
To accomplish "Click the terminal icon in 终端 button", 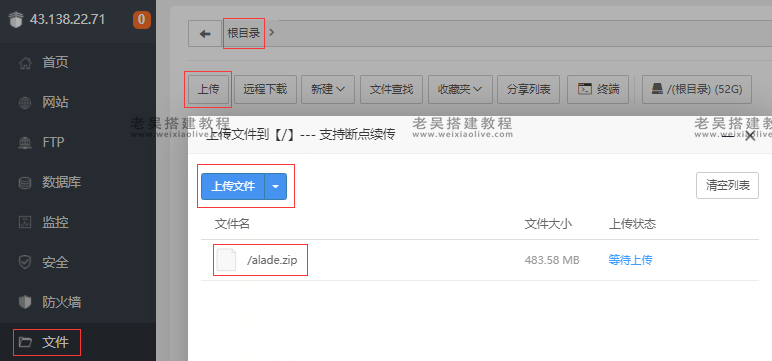I will tap(585, 89).
